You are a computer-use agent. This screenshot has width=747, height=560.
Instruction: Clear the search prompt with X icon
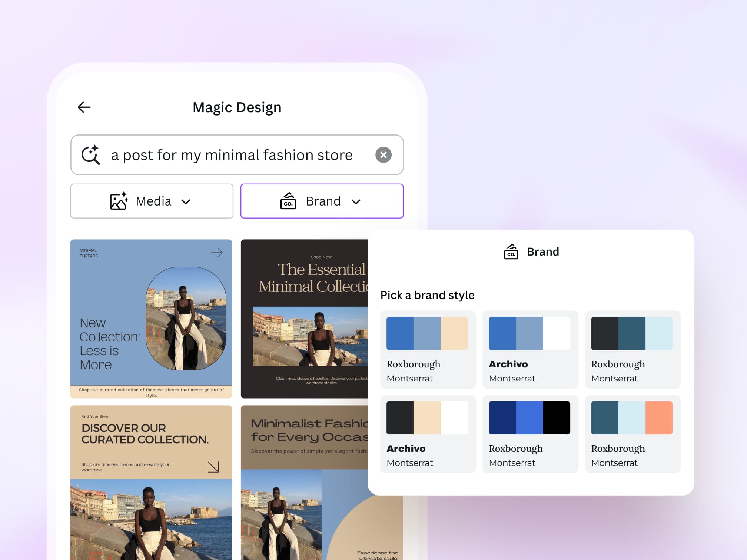tap(383, 155)
